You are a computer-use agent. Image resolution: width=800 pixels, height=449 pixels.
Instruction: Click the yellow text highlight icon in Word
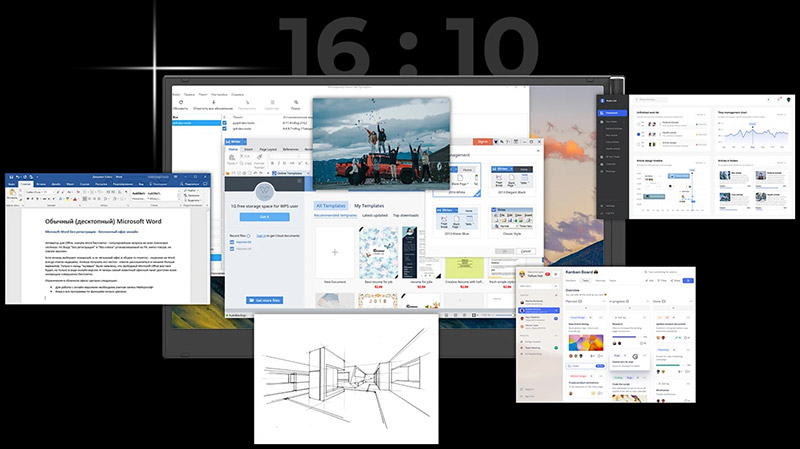(67, 199)
